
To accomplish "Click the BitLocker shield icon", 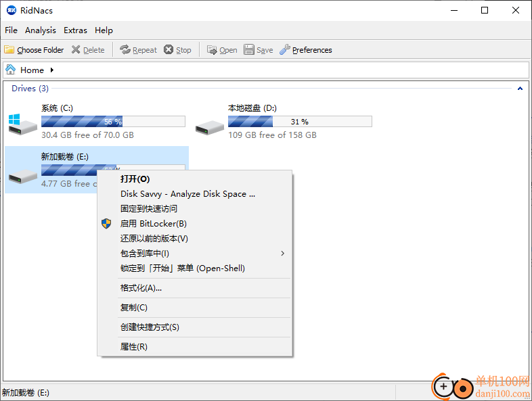I will pyautogui.click(x=106, y=224).
